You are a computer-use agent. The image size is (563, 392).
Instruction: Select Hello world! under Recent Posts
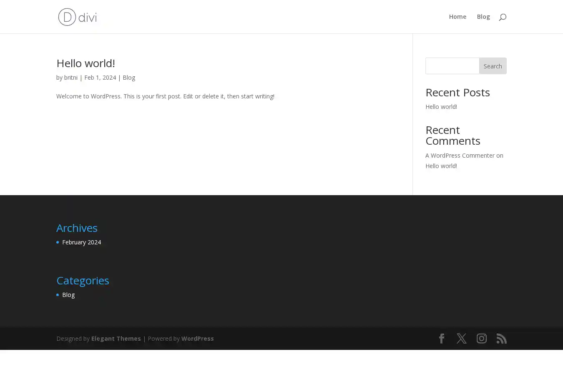pyautogui.click(x=441, y=107)
